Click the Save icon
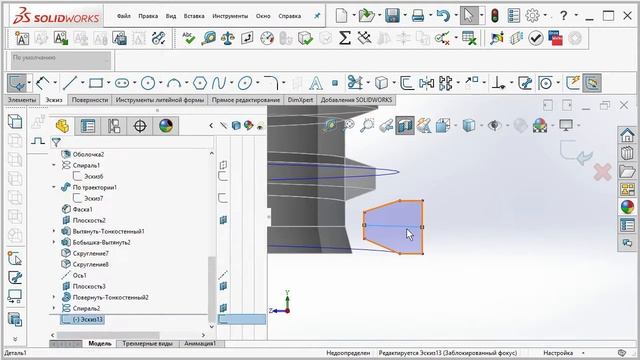Viewport: 640px width, 360px height. click(392, 16)
